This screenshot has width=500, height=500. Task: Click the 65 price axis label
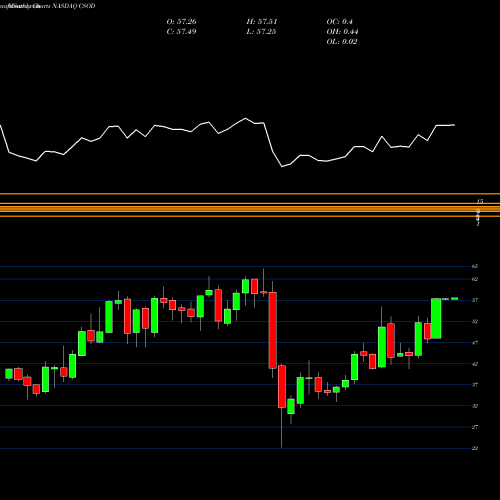pyautogui.click(x=475, y=266)
